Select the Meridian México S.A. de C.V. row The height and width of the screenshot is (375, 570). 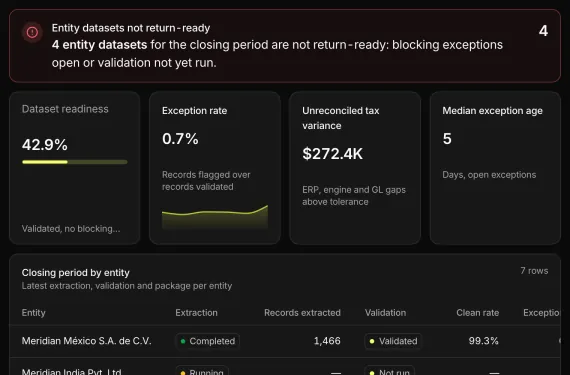pos(285,341)
